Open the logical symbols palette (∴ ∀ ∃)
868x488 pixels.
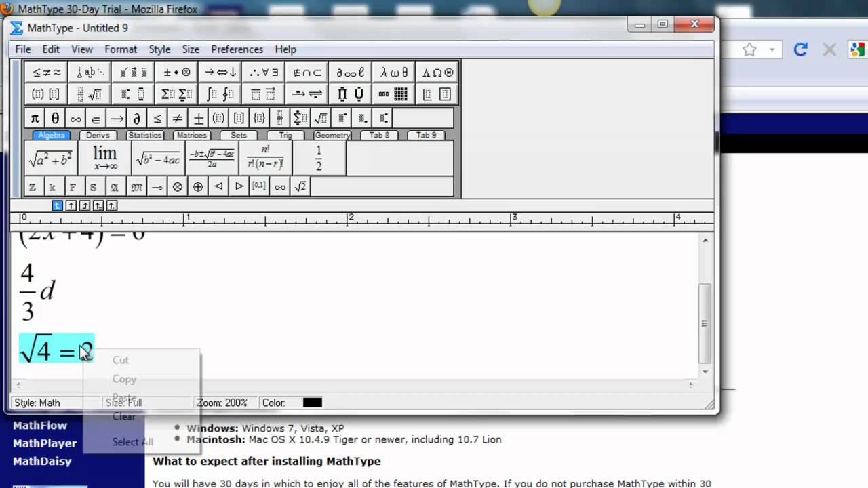pos(264,73)
